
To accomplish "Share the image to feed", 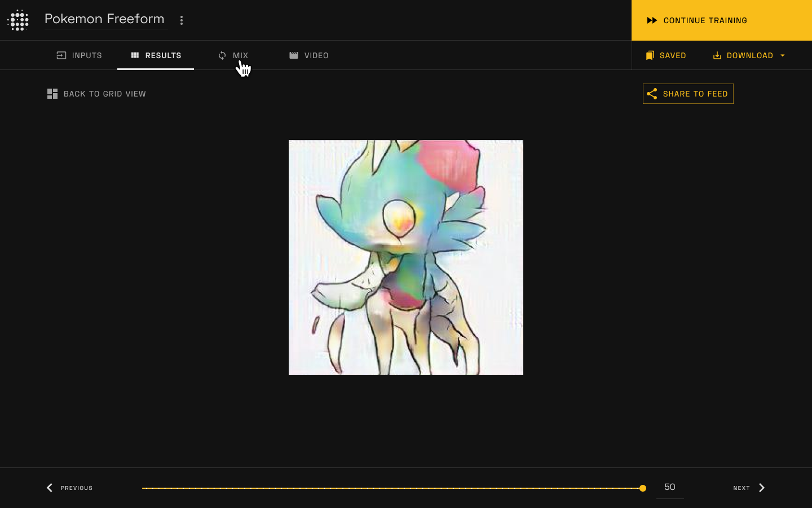I will (x=688, y=94).
